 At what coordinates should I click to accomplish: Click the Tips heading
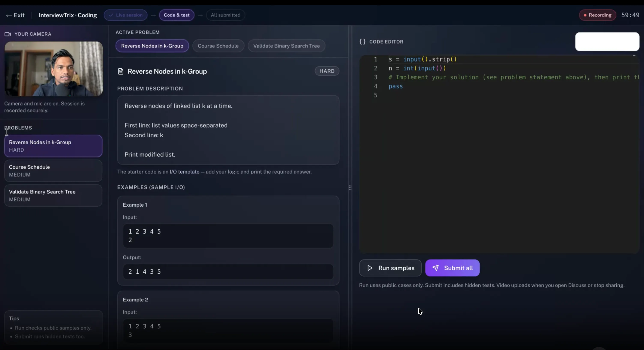14,319
